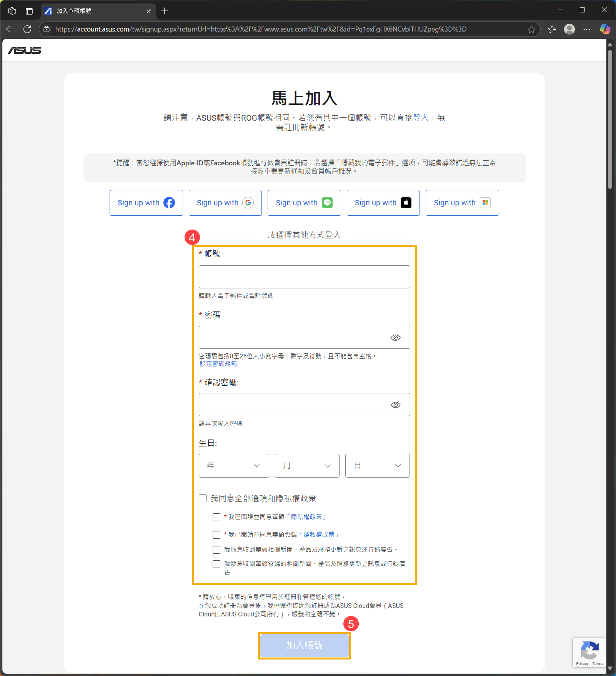
Task: Check 我同意全部選項和隱私權政策
Action: point(203,498)
